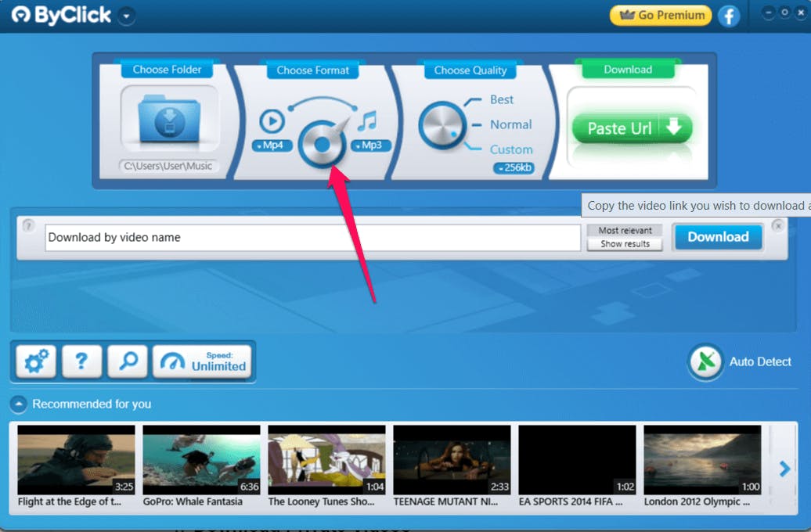Click the magnifying glass search button
Image resolution: width=811 pixels, height=532 pixels.
128,361
